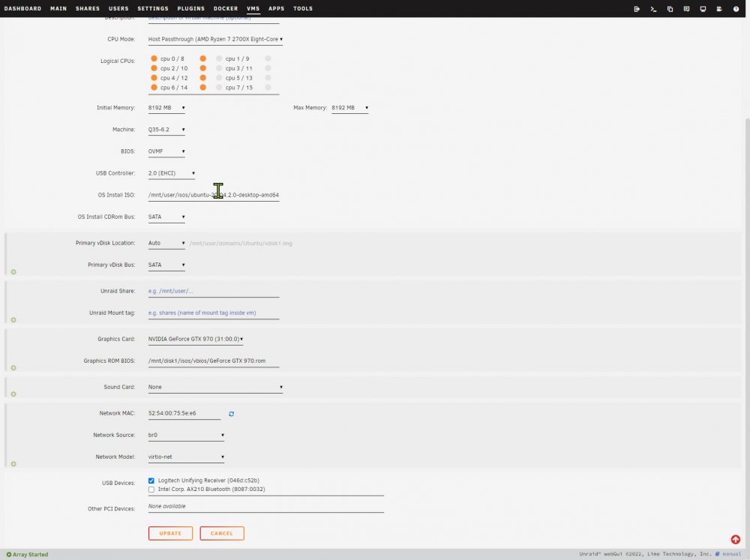Screen dimensions: 750x560
Task: Open the System Log icon
Action: (x=719, y=8)
